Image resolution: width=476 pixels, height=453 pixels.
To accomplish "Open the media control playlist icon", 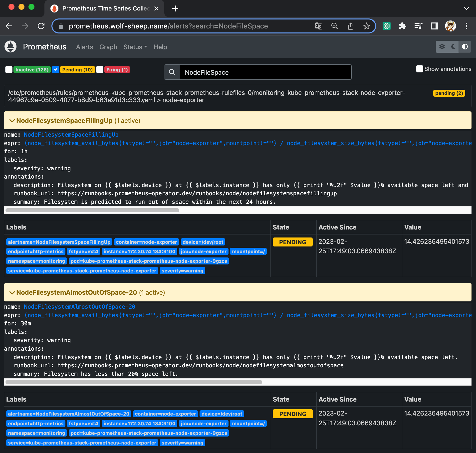I will [418, 26].
